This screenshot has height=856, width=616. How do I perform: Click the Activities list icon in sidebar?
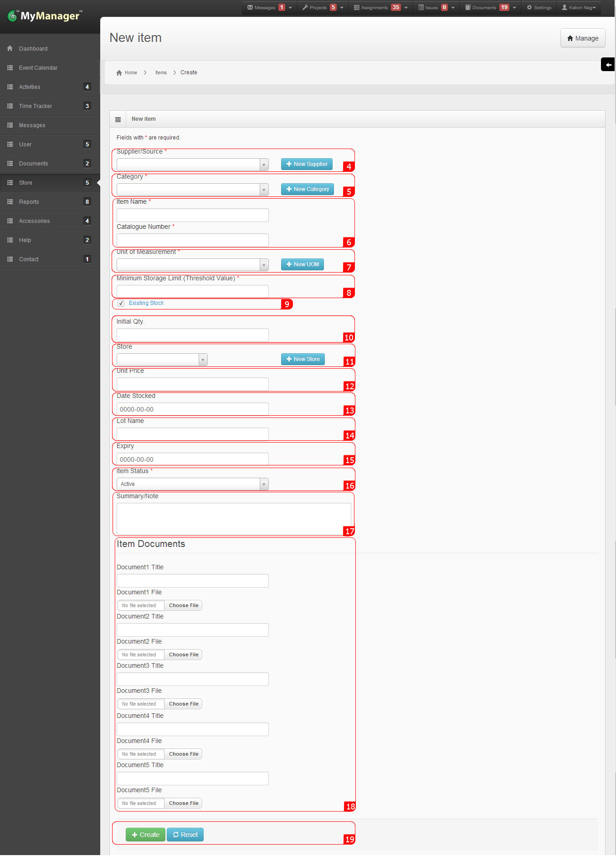click(x=10, y=87)
